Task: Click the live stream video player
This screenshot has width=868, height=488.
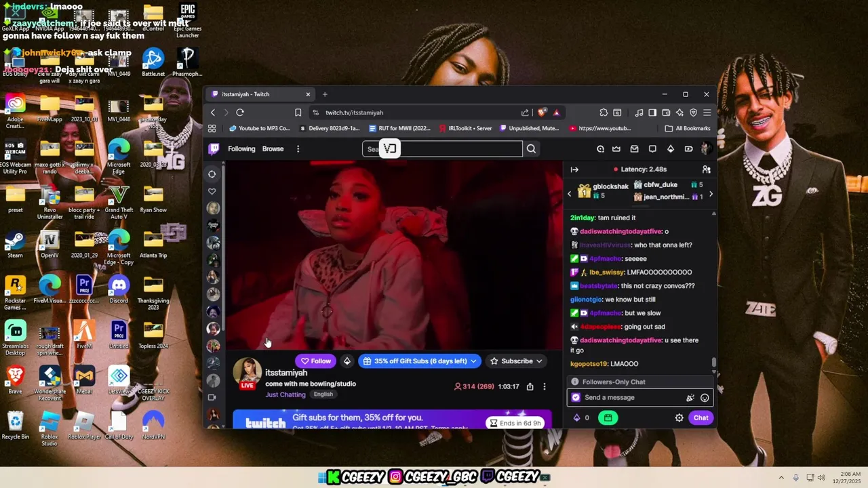Action: tap(394, 256)
